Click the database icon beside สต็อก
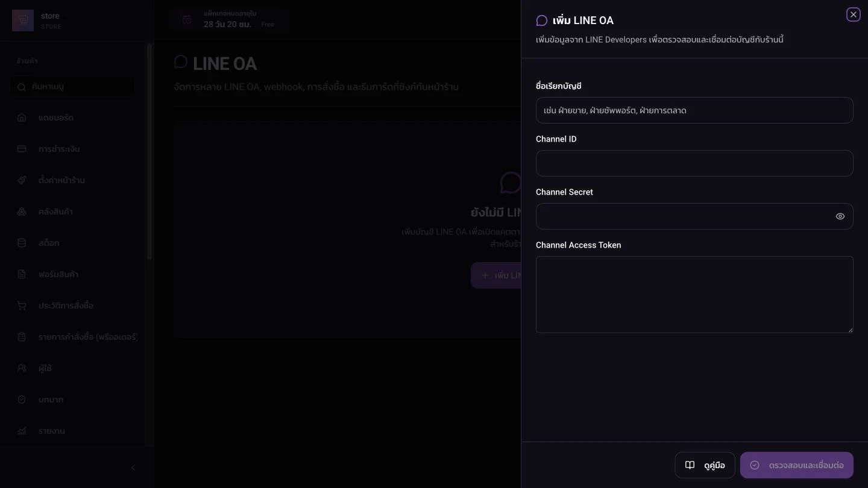Screen dimensions: 868x488 click(22, 243)
